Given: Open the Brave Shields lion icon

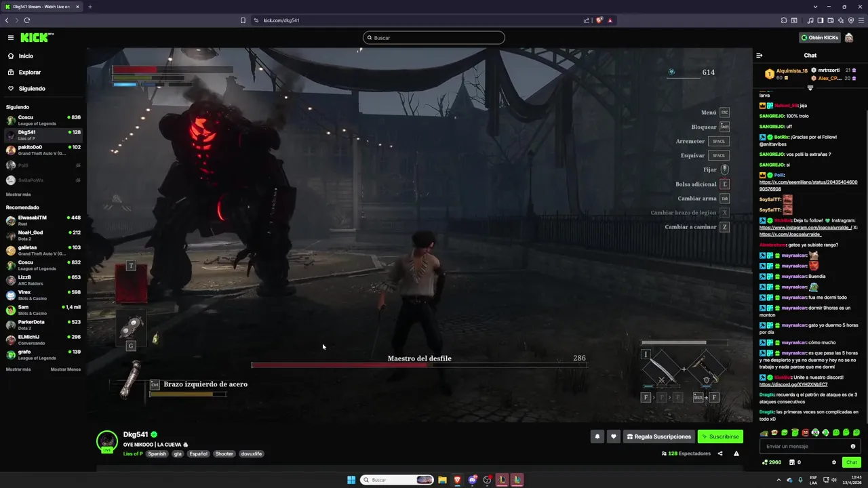Looking at the screenshot, I should 599,20.
